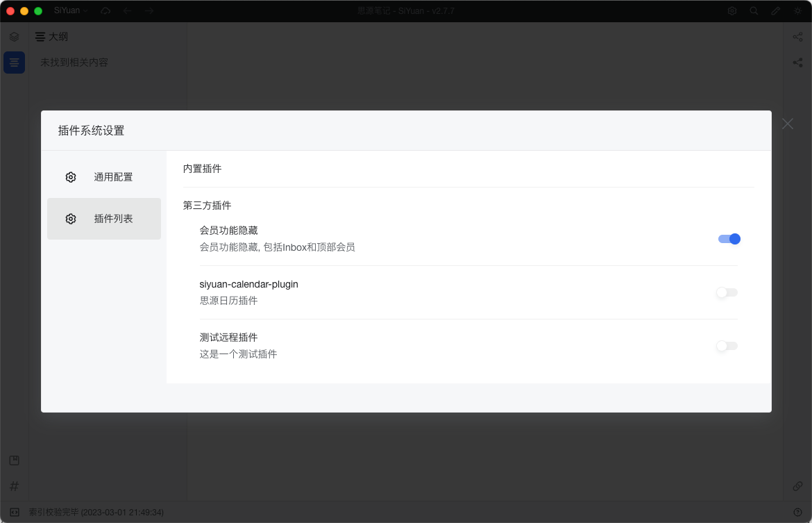Click the 大纲 outline panel header
Image resolution: width=812 pixels, height=523 pixels.
(x=51, y=37)
